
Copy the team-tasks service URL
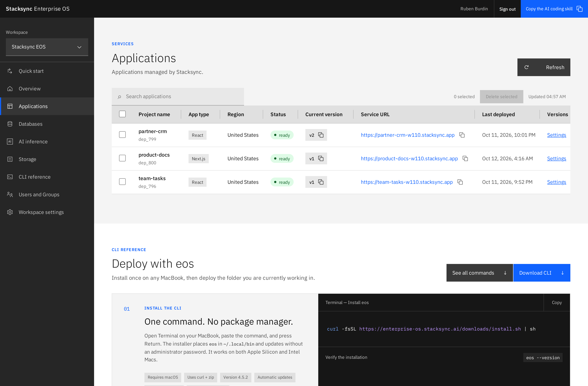[x=460, y=182]
